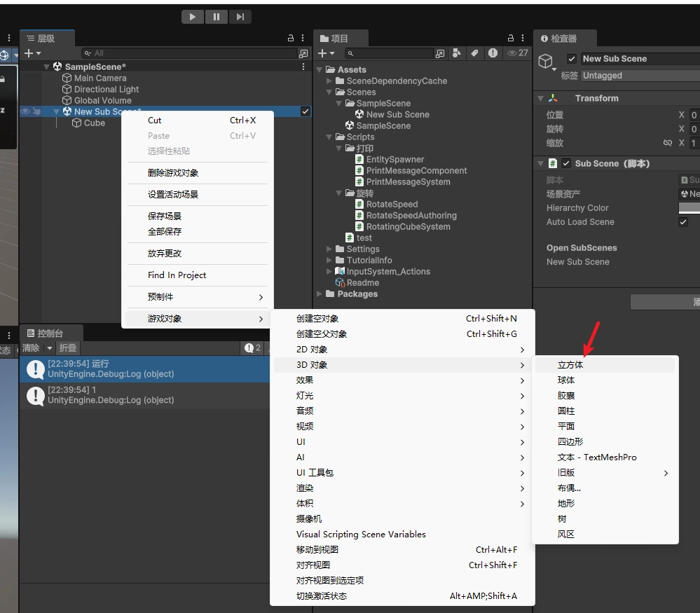Expand the 旧版 submenu arrow
Image resolution: width=700 pixels, height=613 pixels.
click(666, 473)
